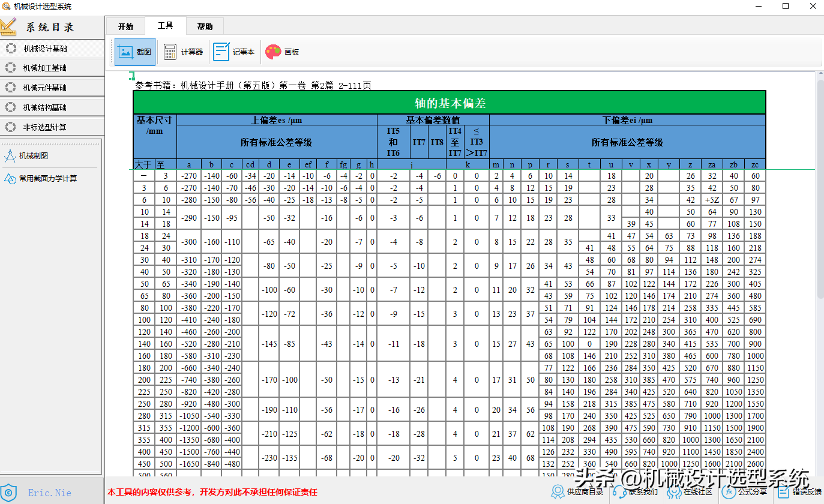Click the 常用截面力学计算 icon
The image size is (824, 504).
point(10,179)
